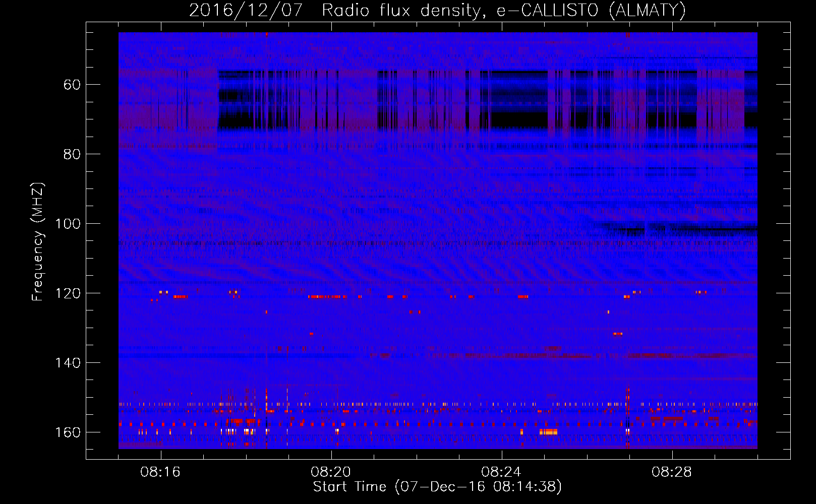The height and width of the screenshot is (504, 816).
Task: Click the 100 MHz frequency tick label
Action: [68, 224]
